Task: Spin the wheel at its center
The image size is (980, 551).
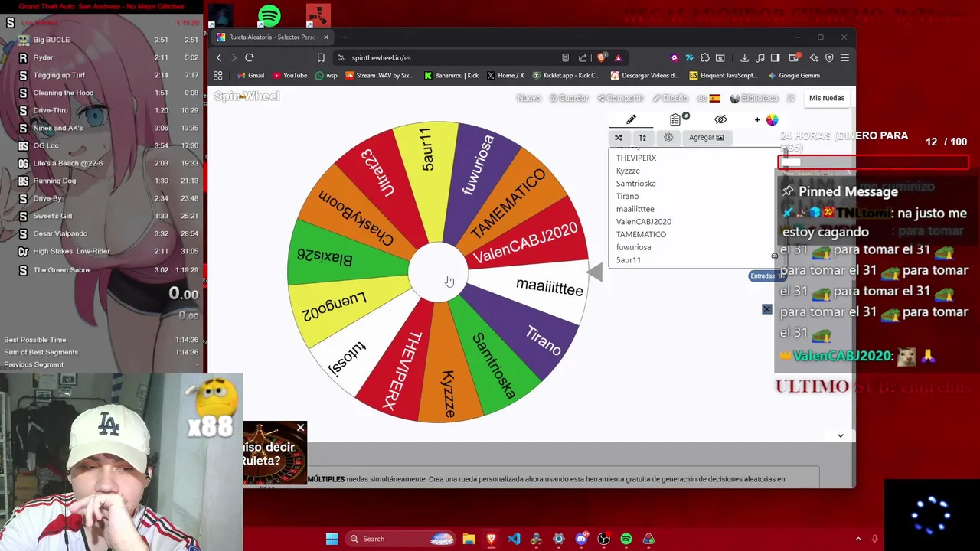Action: [438, 272]
